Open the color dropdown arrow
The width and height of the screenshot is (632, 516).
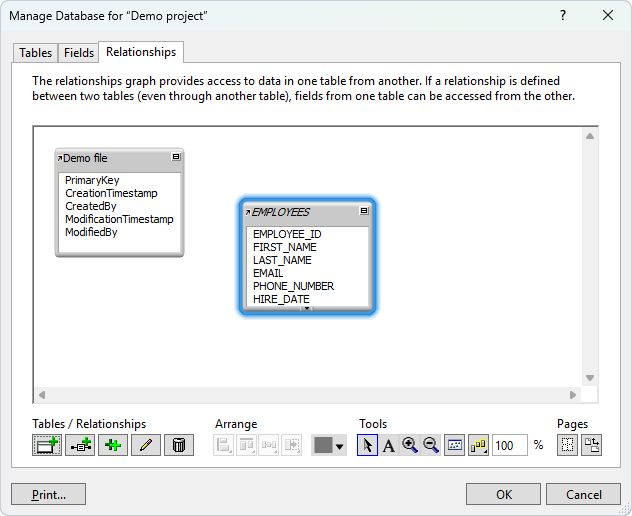[x=340, y=446]
